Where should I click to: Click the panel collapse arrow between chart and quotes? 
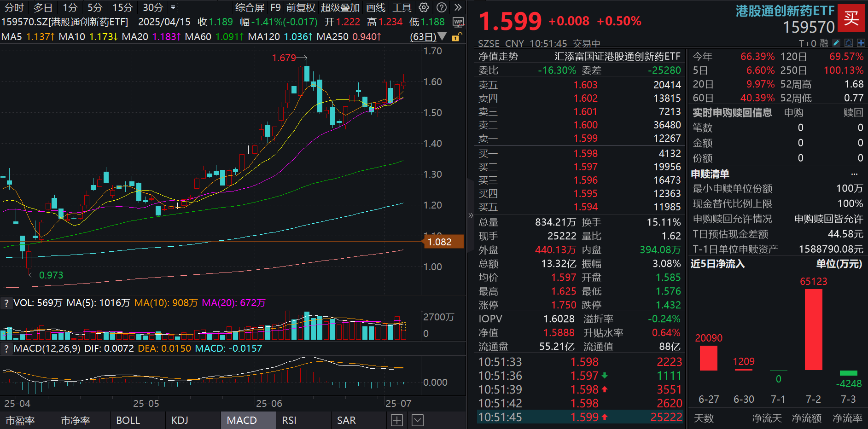pos(471,214)
